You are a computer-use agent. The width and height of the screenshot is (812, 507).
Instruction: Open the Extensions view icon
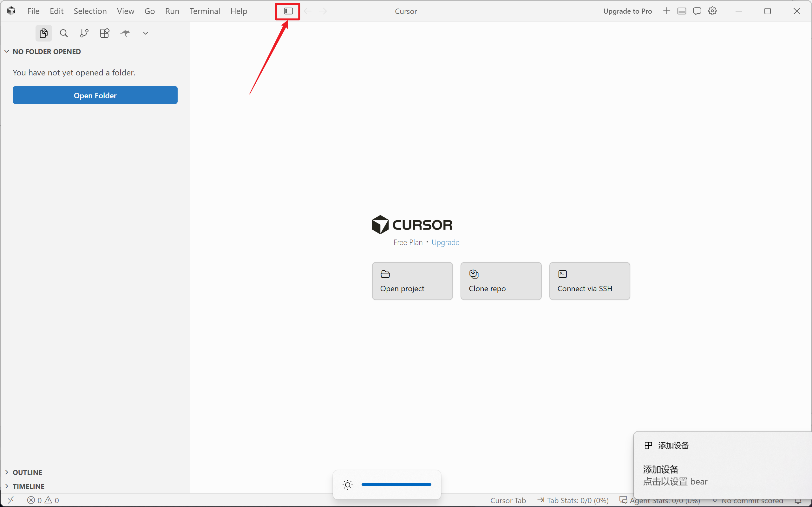pos(105,33)
